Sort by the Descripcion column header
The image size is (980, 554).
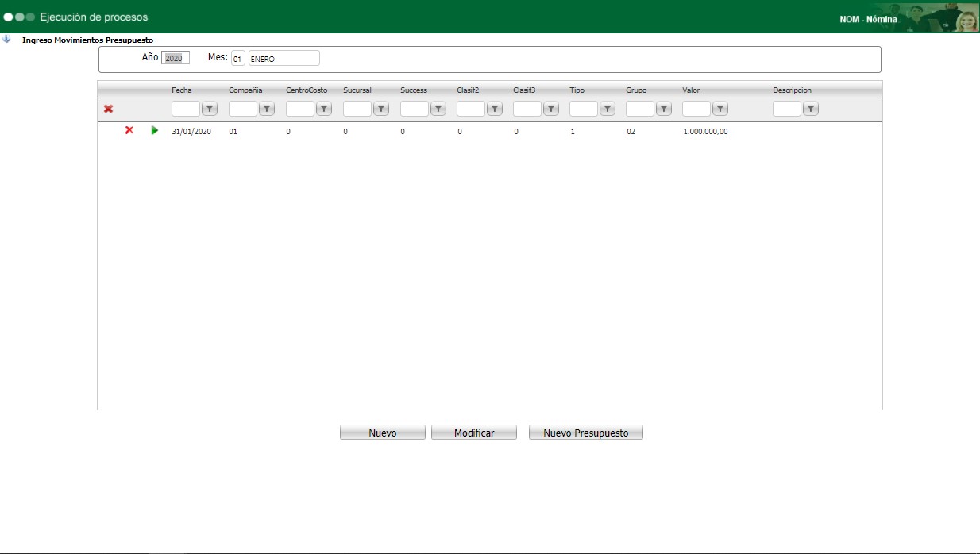(x=793, y=90)
